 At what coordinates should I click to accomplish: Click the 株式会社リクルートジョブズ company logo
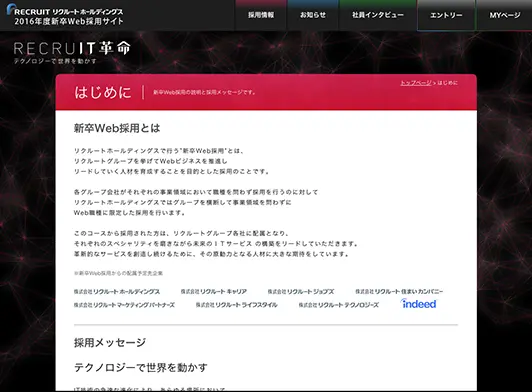click(x=301, y=292)
